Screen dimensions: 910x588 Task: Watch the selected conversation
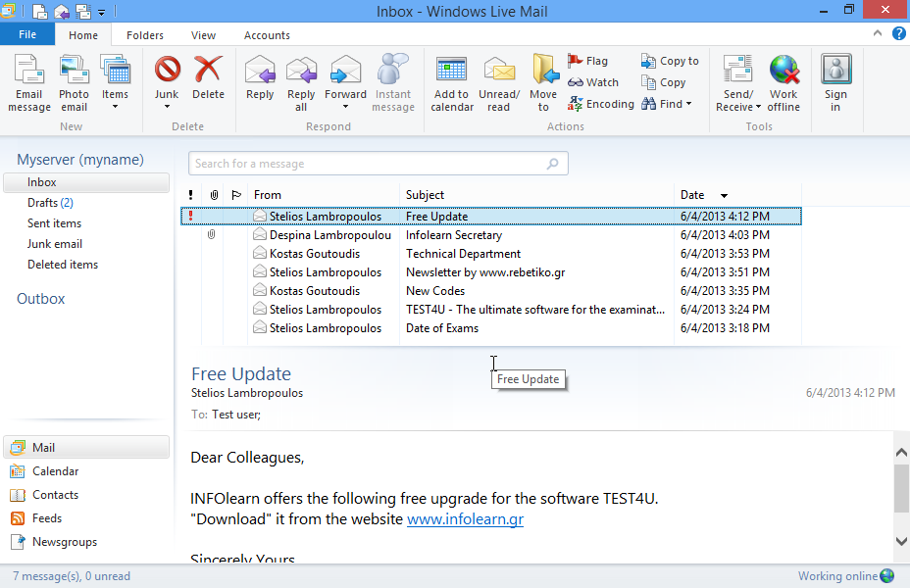(x=592, y=82)
